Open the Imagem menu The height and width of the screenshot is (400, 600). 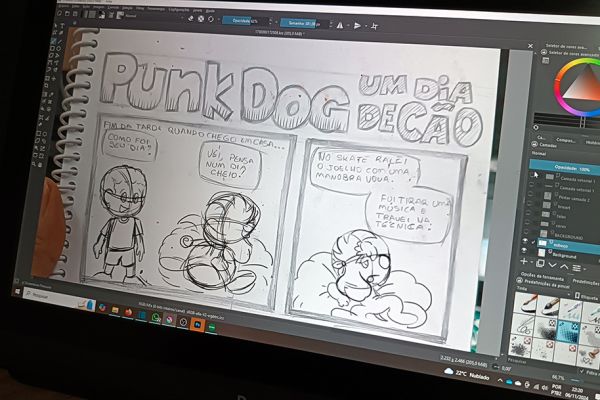click(x=98, y=7)
